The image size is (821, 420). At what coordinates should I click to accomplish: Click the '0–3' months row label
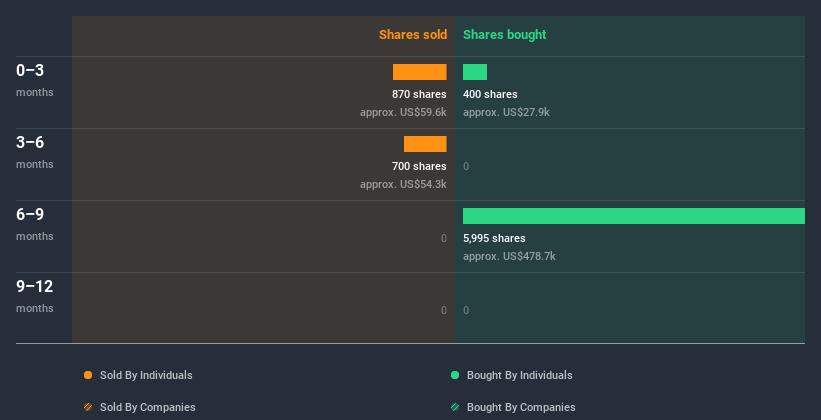coord(30,70)
